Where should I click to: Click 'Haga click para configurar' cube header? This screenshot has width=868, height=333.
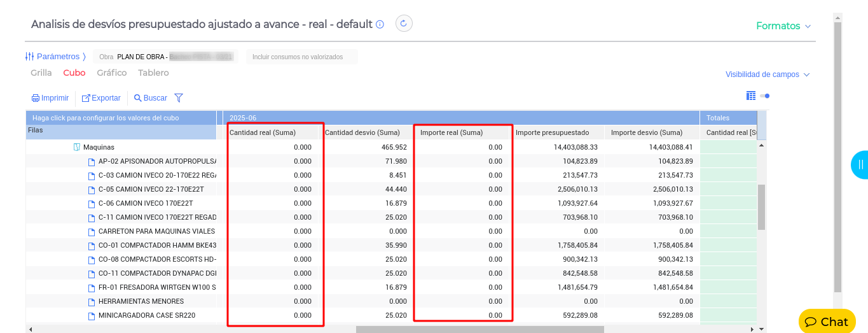click(x=106, y=118)
